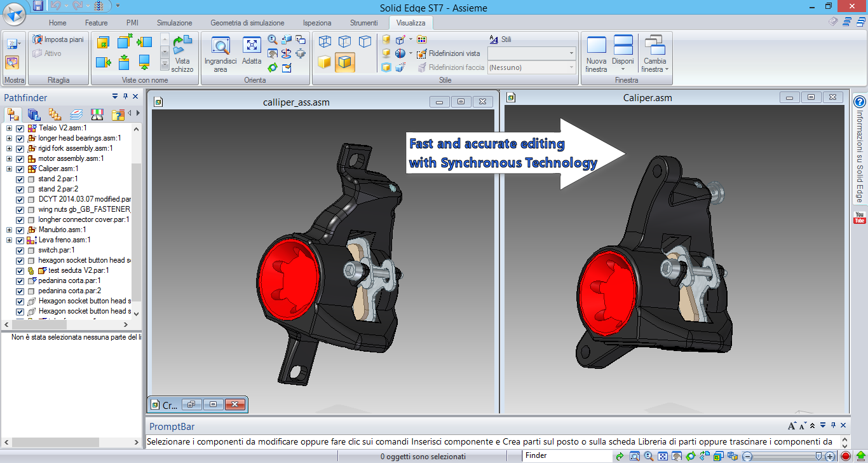Image resolution: width=868 pixels, height=463 pixels.
Task: Open the Strumenti ribbon tab
Action: (363, 23)
